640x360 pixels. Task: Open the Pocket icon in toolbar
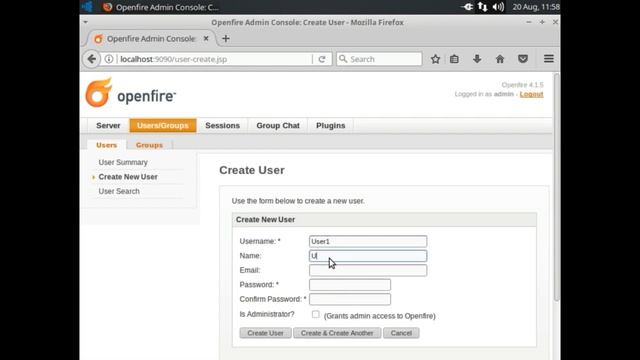point(523,59)
